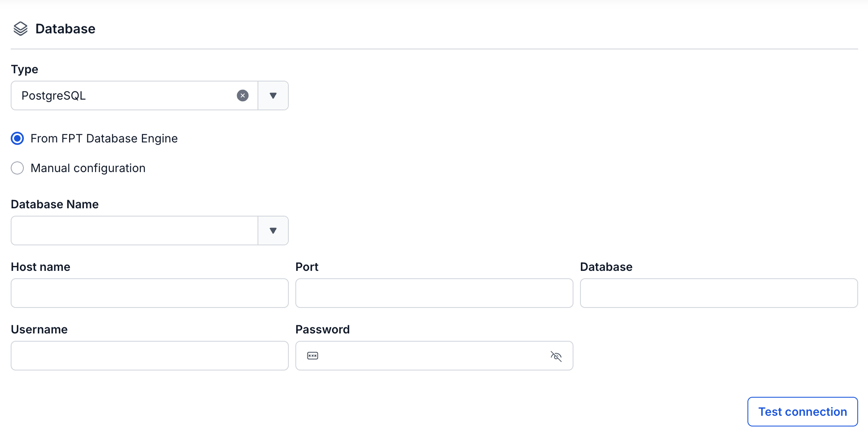Screen dimensions: 868x438
Task: Clear the PostgreSQL type selection
Action: pos(243,96)
